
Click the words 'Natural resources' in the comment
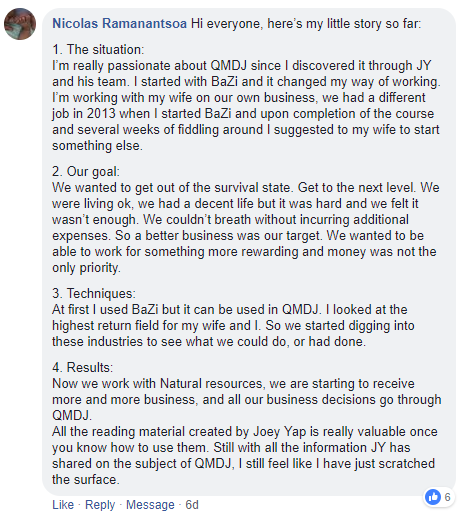(211, 384)
